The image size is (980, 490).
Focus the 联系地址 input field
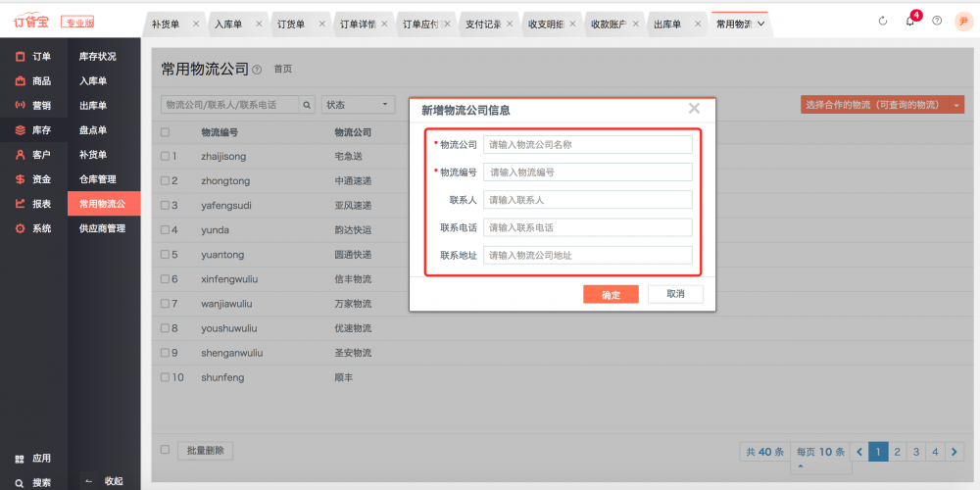click(587, 255)
